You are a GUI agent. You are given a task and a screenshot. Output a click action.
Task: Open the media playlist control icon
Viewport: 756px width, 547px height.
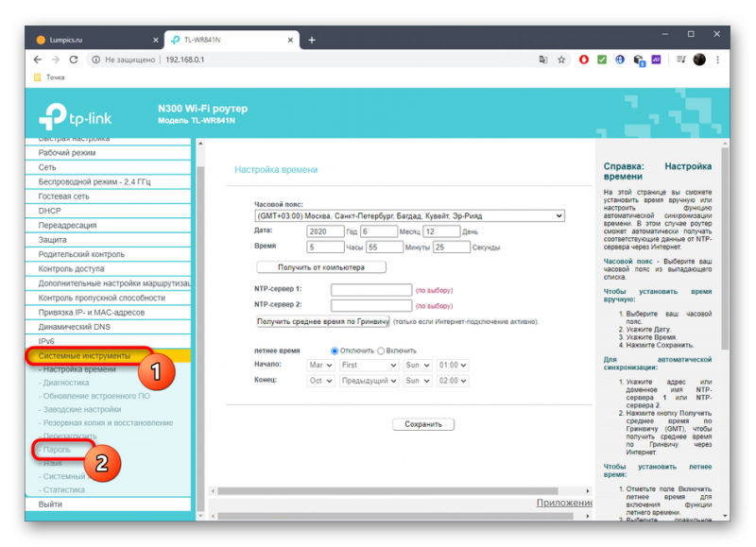pyautogui.click(x=680, y=60)
